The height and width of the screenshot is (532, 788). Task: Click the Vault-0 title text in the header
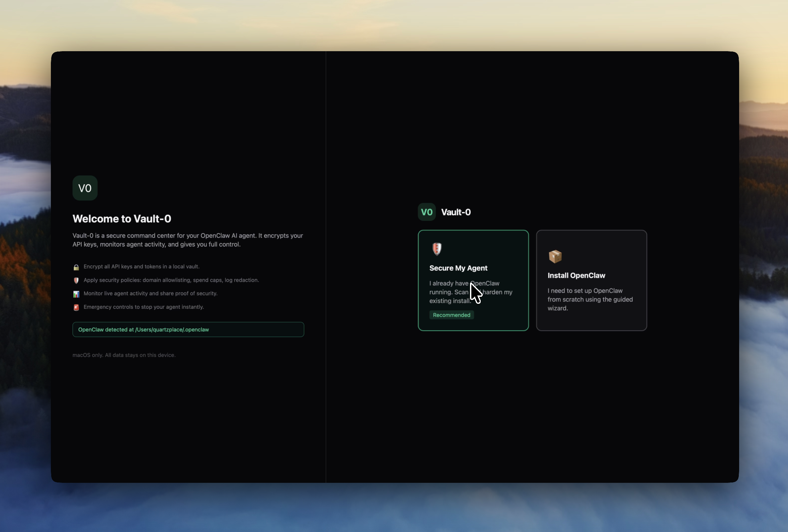tap(456, 212)
